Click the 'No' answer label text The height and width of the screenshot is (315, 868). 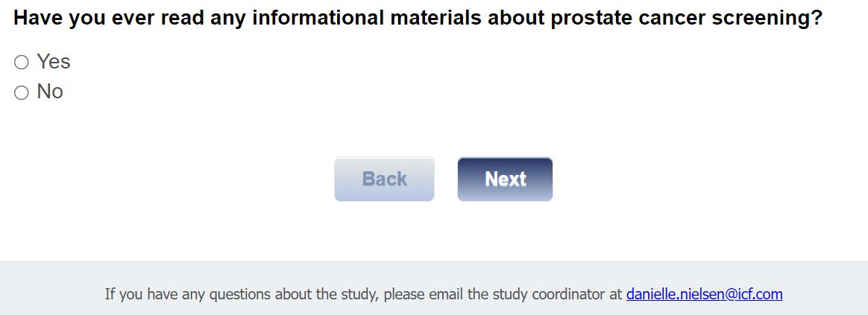50,92
